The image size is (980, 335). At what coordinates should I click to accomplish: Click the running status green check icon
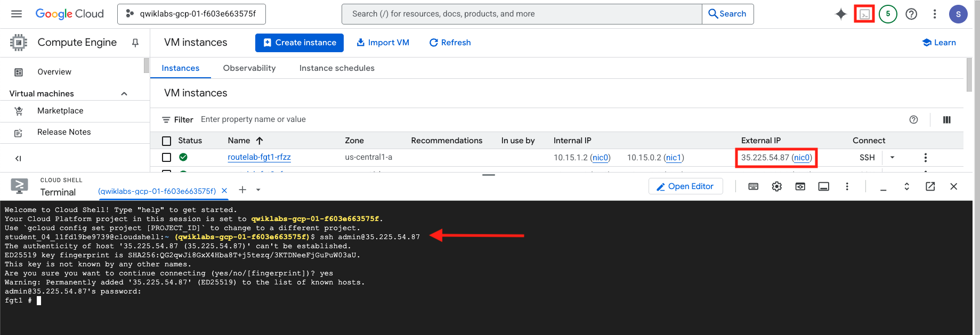183,157
